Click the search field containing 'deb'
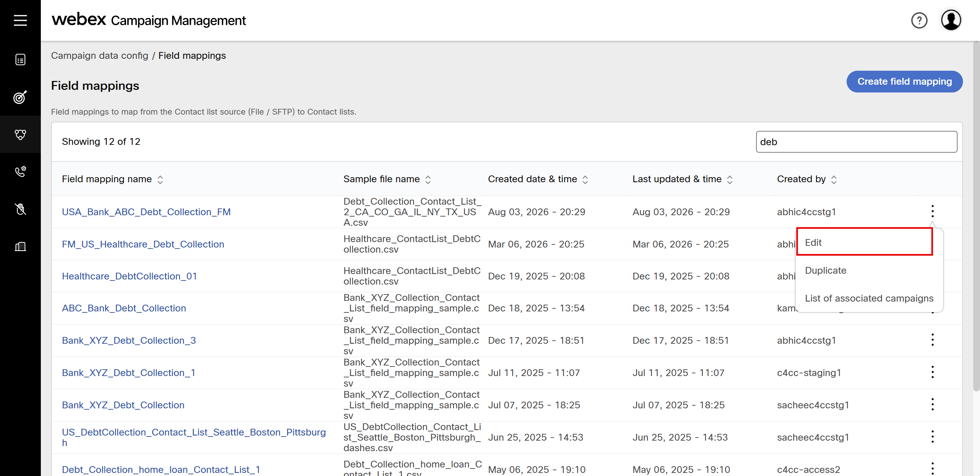Screen dimensions: 980x476 856,142
